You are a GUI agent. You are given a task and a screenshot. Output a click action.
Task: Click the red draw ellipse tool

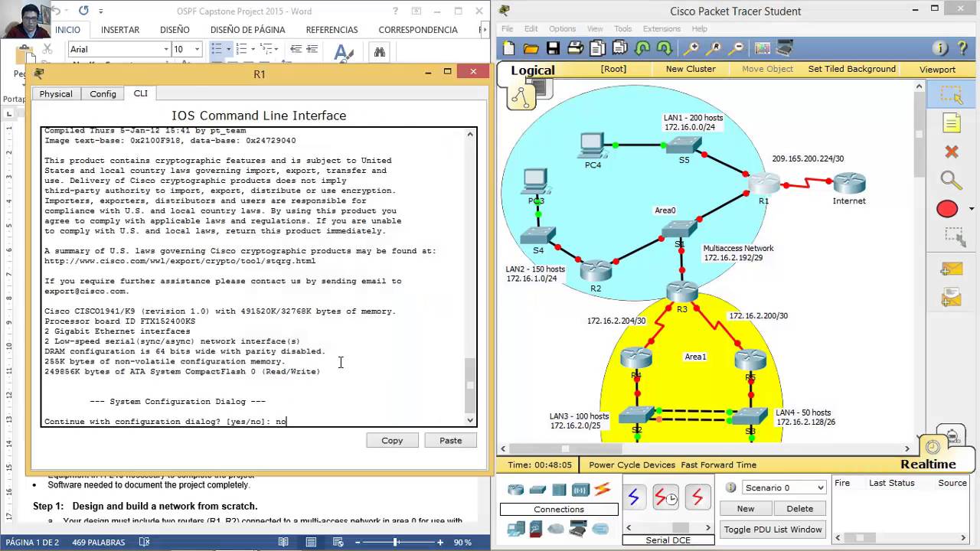point(947,209)
